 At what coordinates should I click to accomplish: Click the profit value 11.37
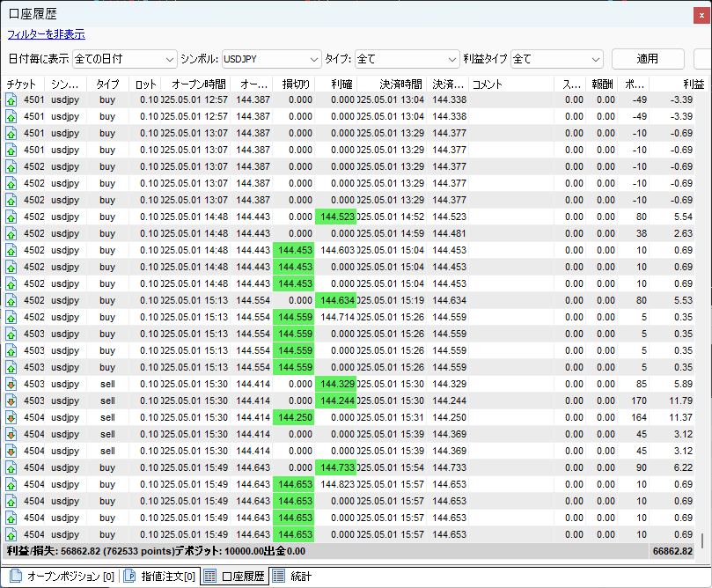click(x=680, y=418)
